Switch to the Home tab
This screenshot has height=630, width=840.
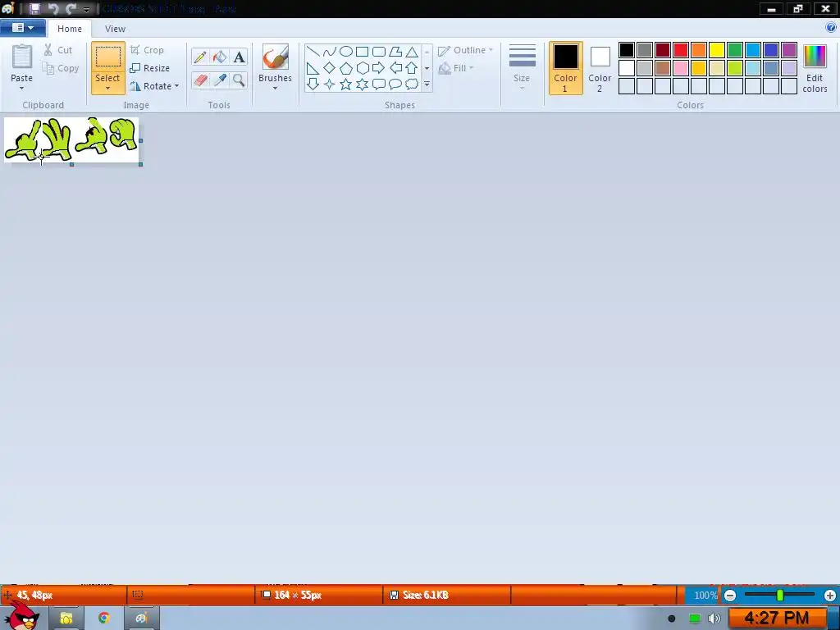click(x=70, y=29)
